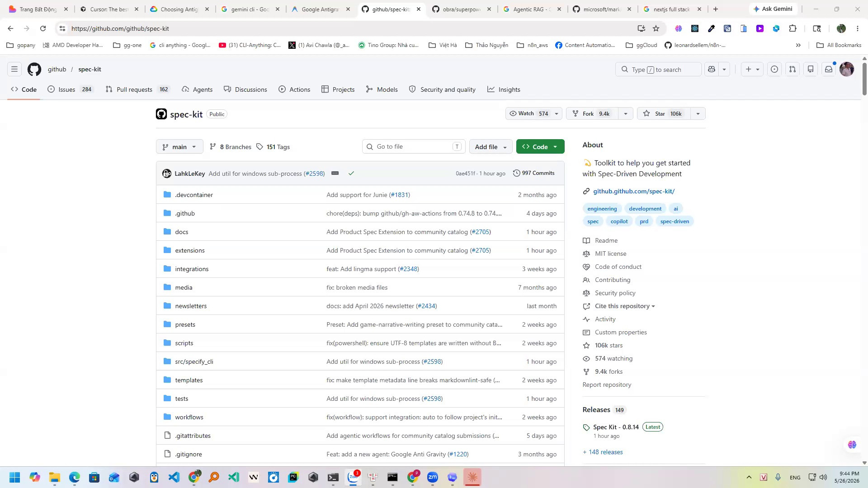
Task: Fork the spec-kit repository
Action: click(593, 114)
